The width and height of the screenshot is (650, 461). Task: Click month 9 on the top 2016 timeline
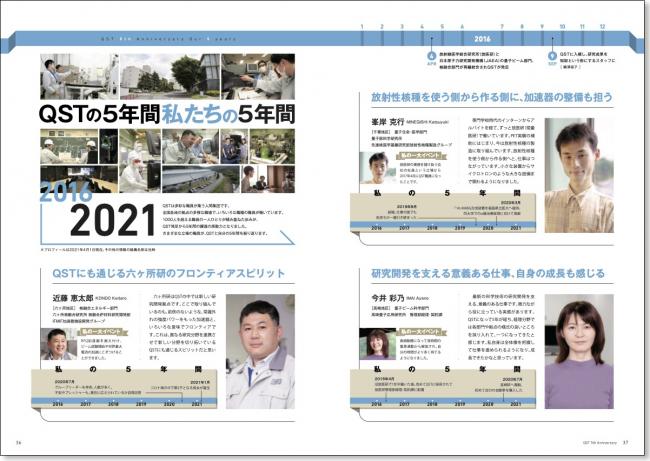coord(542,27)
